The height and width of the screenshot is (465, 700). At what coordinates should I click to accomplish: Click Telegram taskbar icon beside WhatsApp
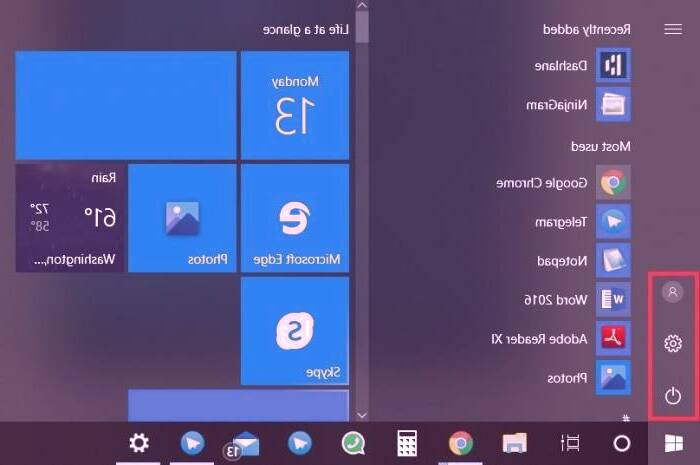[x=300, y=444]
